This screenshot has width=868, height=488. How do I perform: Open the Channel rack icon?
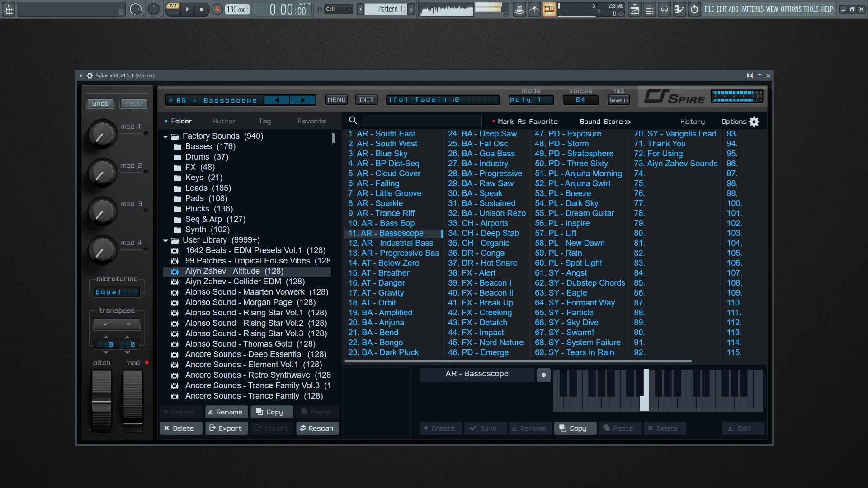pos(650,9)
